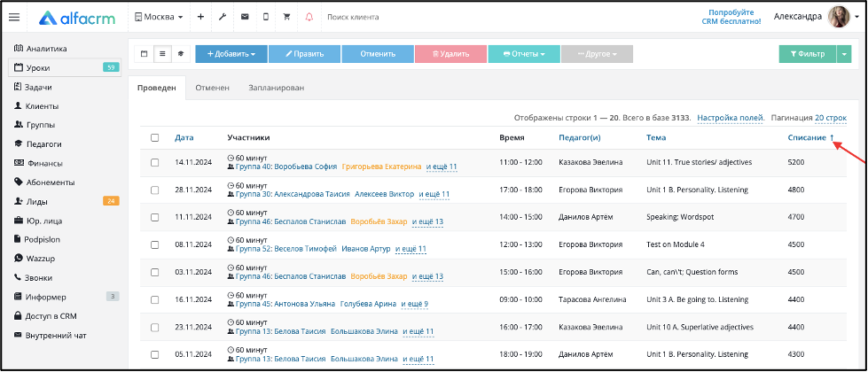Click the plus icon in top bar
This screenshot has height=372, width=868.
(201, 17)
